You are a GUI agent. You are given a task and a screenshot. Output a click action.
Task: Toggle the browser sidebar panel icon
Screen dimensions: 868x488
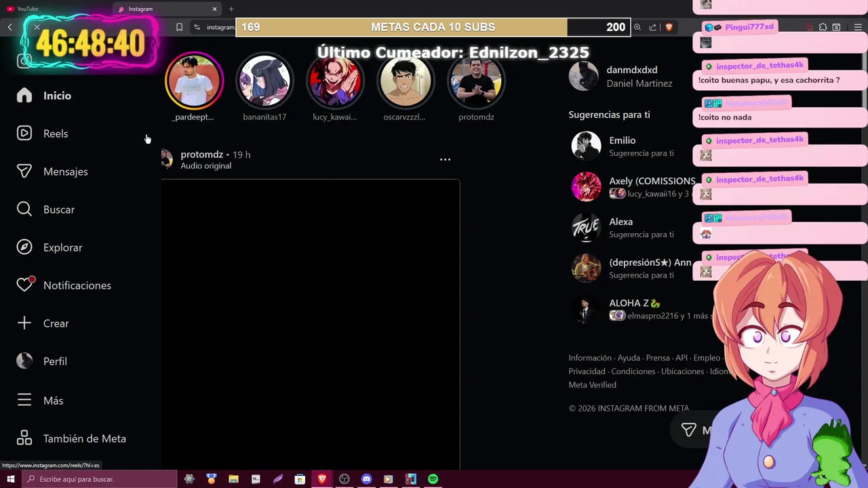837,27
